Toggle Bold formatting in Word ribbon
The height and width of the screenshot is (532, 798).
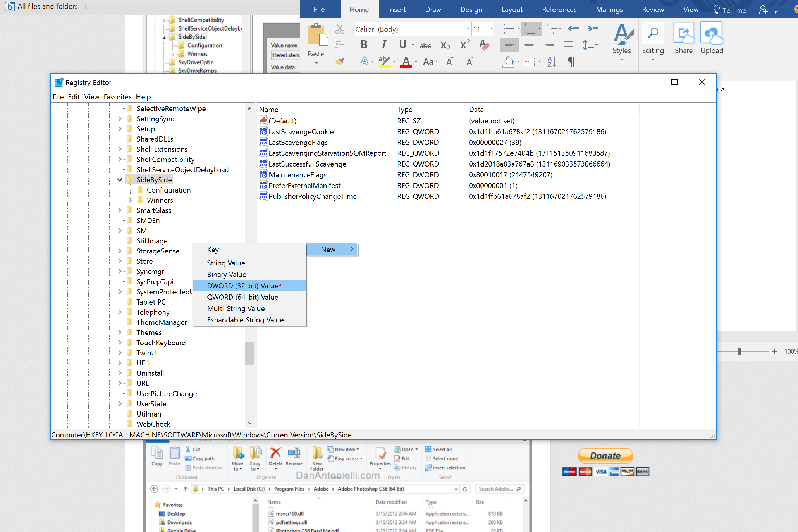click(364, 45)
